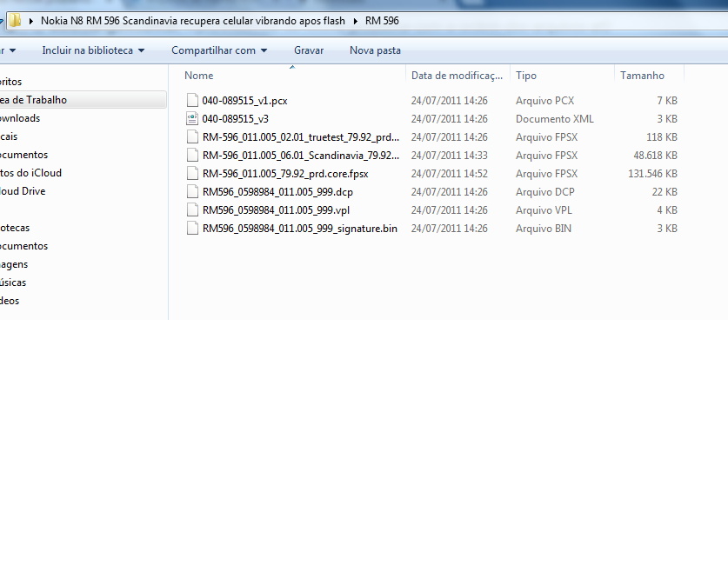The height and width of the screenshot is (585, 728).
Task: Click the 24/07/2011 14:52 date cell
Action: coord(449,174)
